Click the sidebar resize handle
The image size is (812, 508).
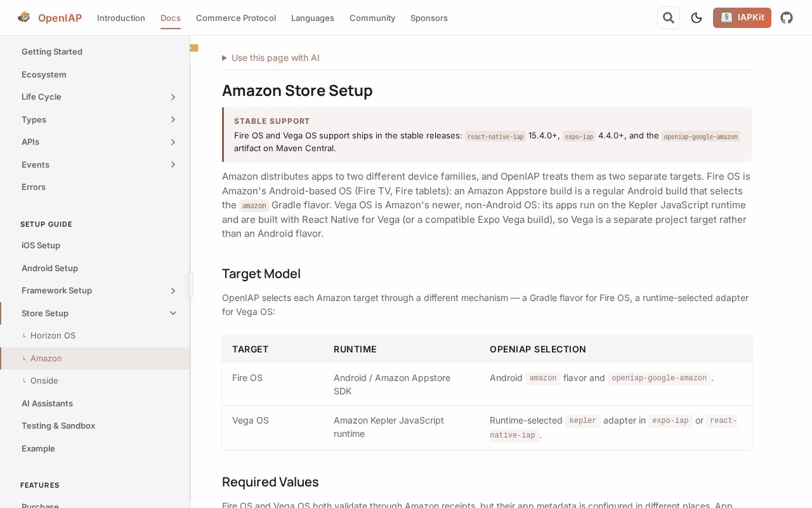coord(190,285)
